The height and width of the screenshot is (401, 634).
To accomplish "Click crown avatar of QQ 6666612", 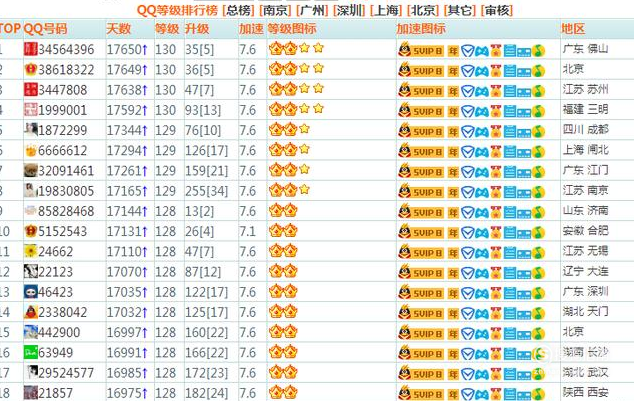I will click(30, 150).
